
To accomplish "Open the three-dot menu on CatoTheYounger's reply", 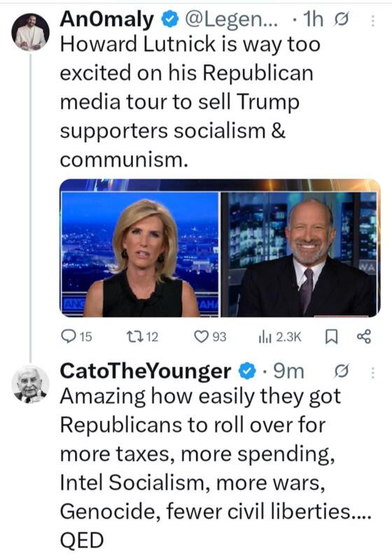I will pyautogui.click(x=372, y=372).
